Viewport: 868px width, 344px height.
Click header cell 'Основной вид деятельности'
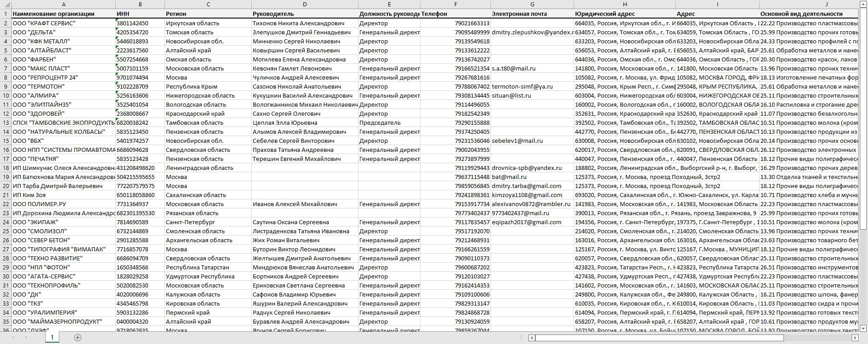809,14
